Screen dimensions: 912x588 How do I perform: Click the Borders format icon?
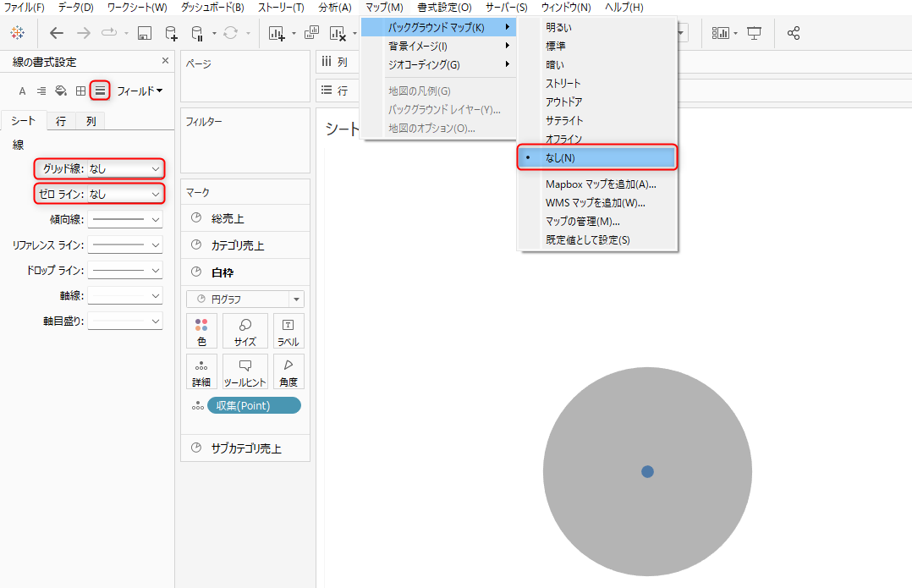(80, 91)
